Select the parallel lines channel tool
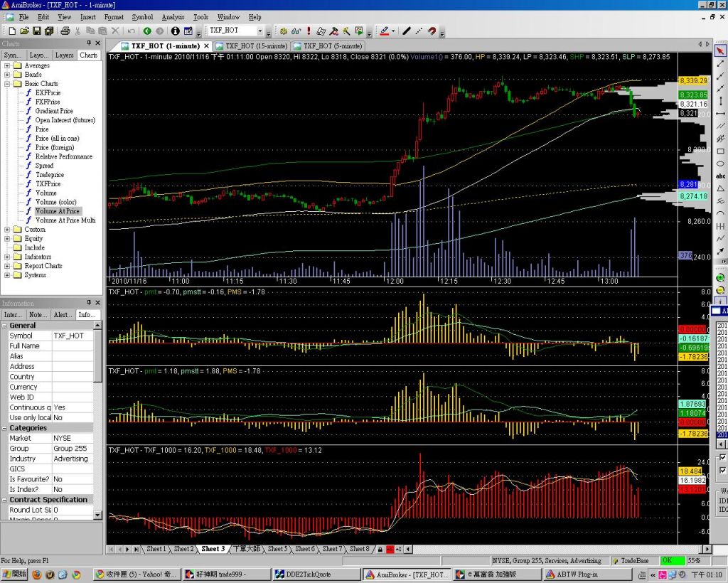Screen dimensions: 728x583 click(720, 126)
